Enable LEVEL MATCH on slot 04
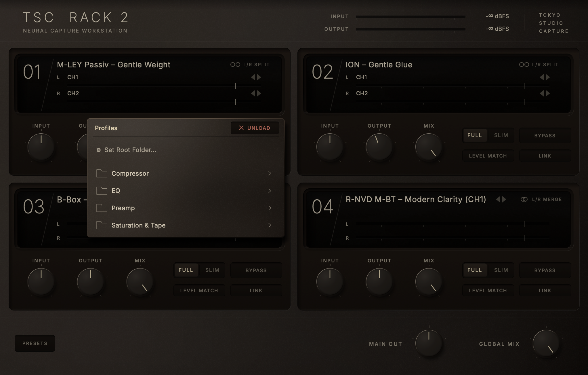The image size is (588, 375). [x=488, y=291]
